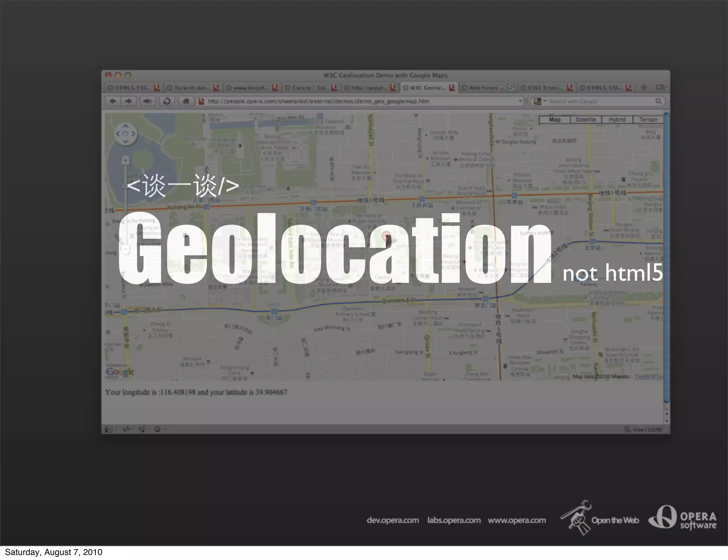728x560 pixels.
Task: Click the map zoom slider track
Action: 125,205
